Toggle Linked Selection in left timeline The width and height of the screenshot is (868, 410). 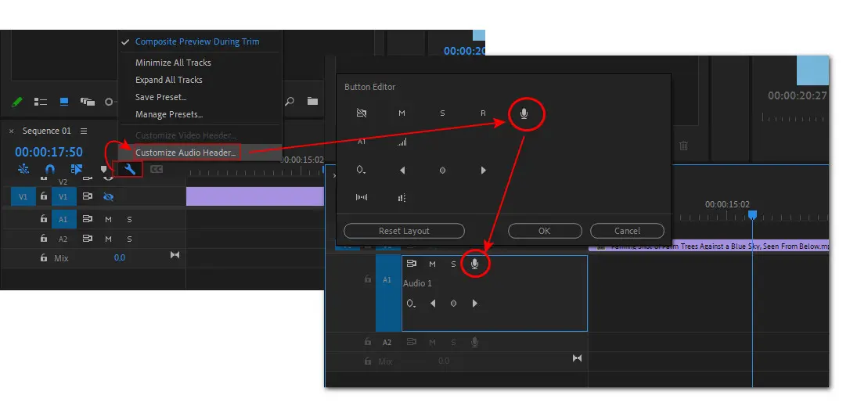[x=77, y=169]
